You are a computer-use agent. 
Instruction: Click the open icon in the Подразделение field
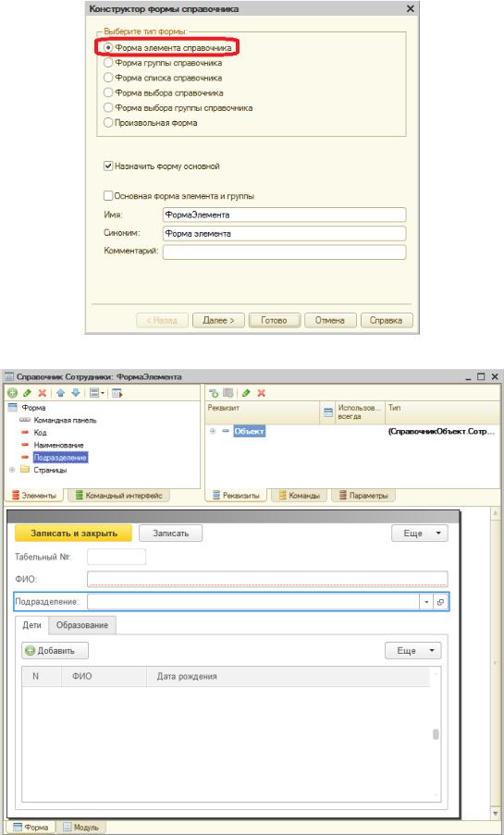coord(440,602)
